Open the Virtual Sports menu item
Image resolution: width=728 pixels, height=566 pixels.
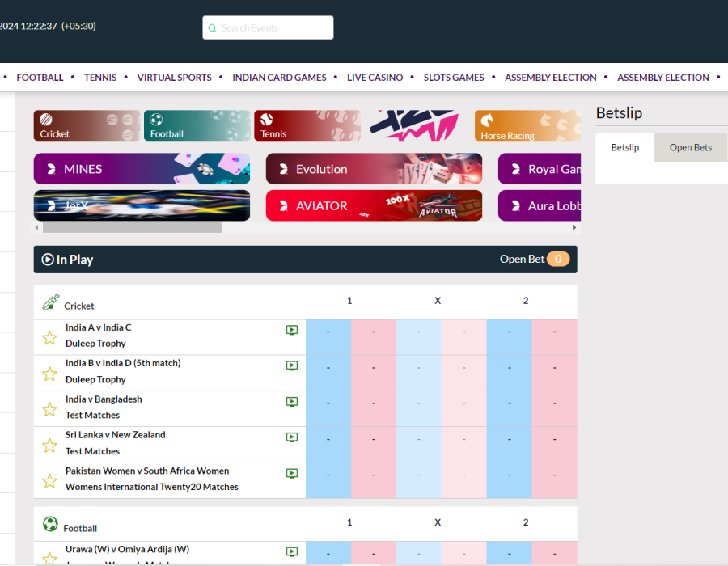[x=174, y=78]
